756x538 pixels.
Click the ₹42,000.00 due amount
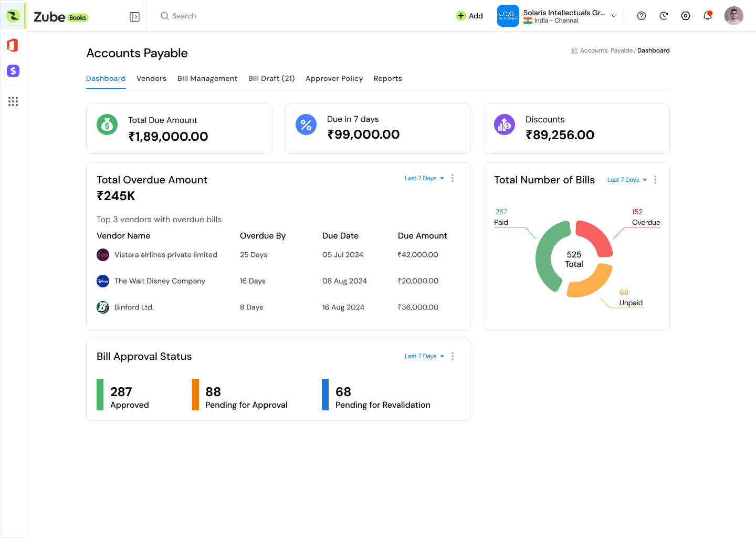(x=418, y=255)
